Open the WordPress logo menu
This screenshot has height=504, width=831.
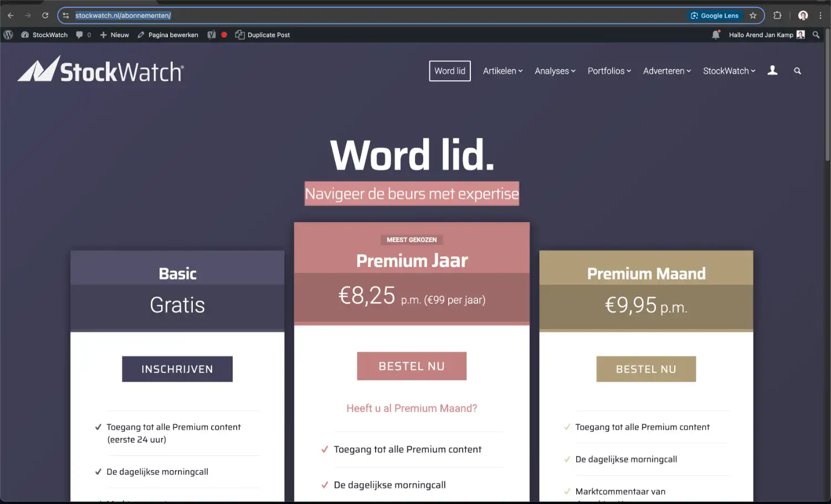point(8,35)
